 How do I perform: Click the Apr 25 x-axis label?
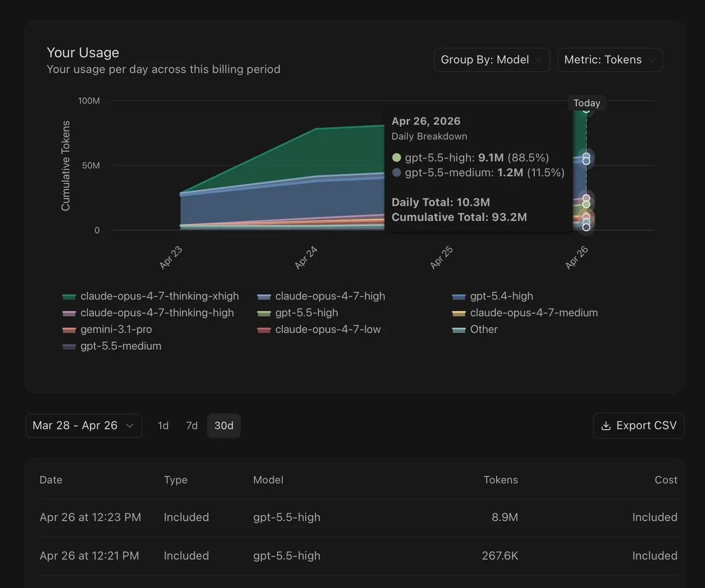tap(442, 258)
